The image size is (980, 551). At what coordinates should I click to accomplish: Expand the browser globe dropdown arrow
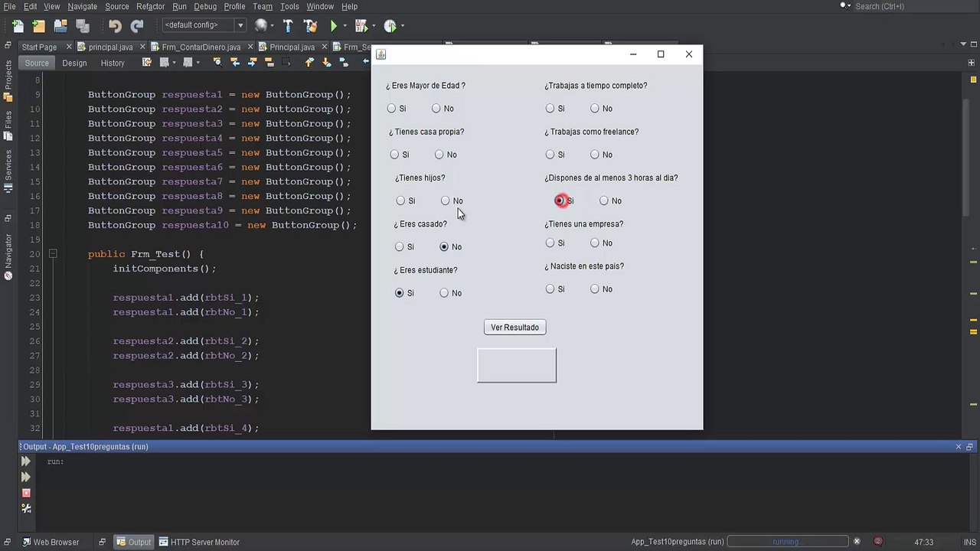[x=273, y=26]
